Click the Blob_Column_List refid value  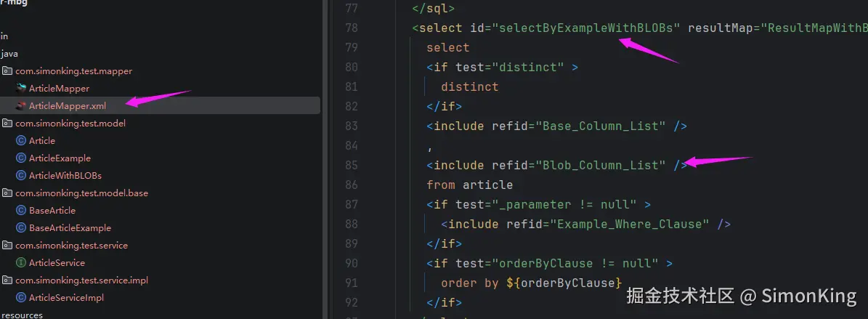(x=600, y=165)
